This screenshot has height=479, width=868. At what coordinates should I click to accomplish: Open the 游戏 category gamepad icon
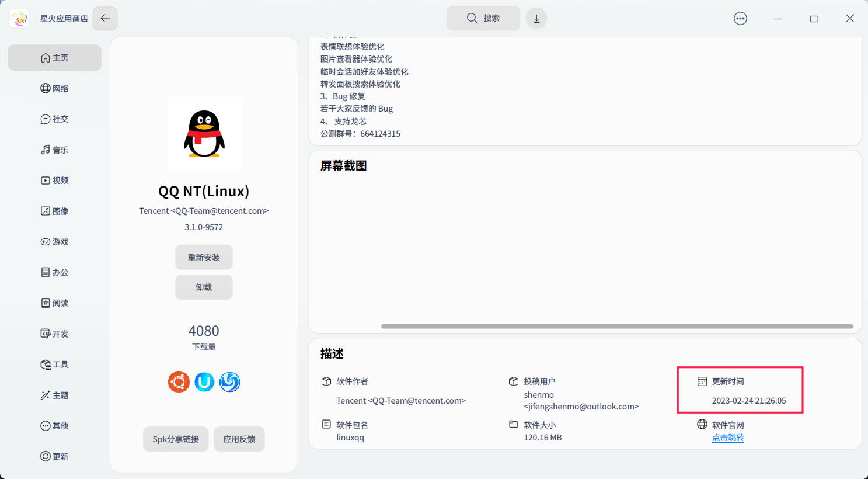[x=45, y=242]
